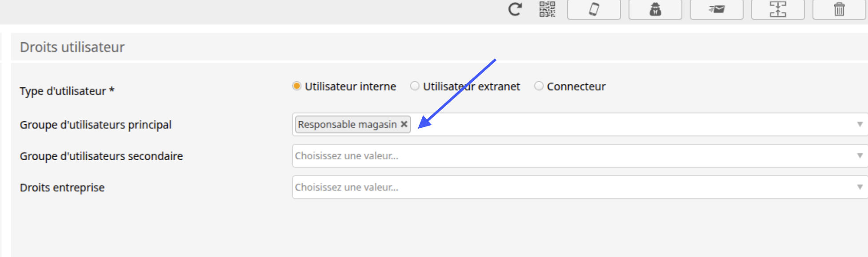Click the send email envelope icon

pyautogui.click(x=717, y=9)
